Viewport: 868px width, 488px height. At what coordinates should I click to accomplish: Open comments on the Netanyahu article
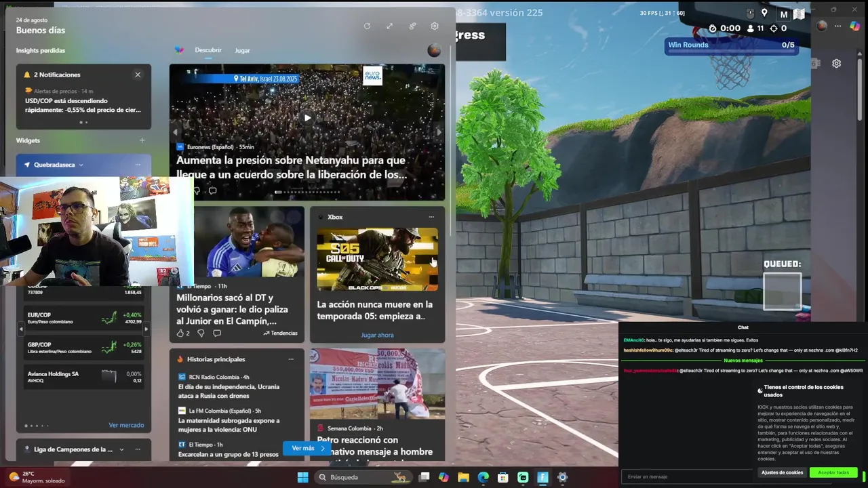[212, 191]
